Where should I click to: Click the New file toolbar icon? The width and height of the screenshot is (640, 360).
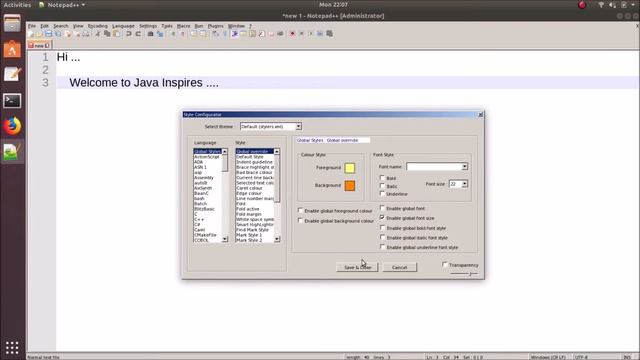(x=31, y=34)
